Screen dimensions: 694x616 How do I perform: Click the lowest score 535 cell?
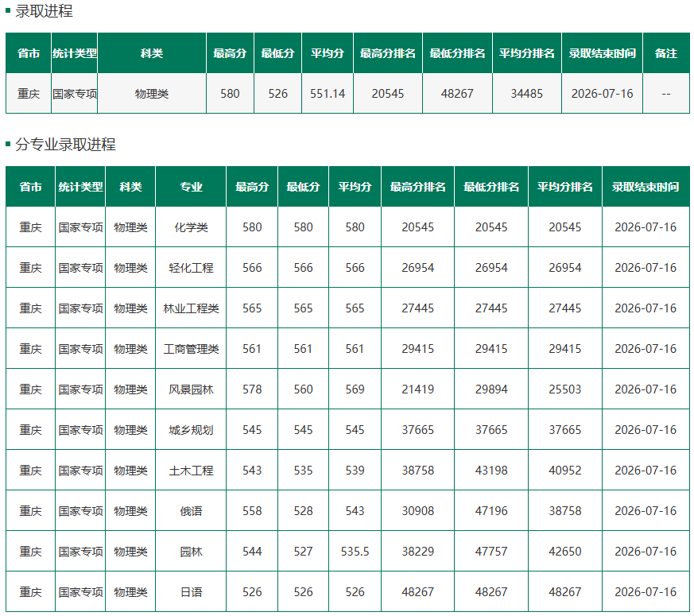(x=303, y=471)
